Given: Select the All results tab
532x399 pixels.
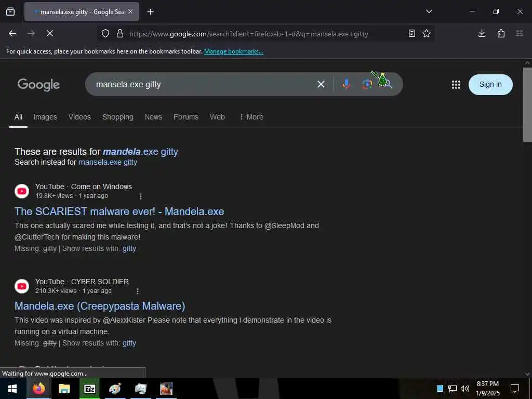Looking at the screenshot, I should coord(18,117).
